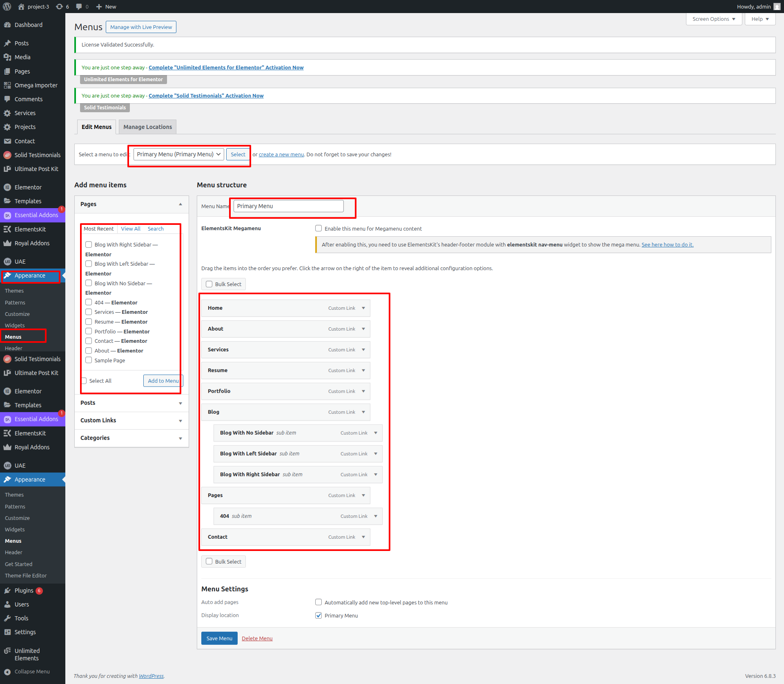The image size is (784, 684).
Task: Expand the Home menu item arrow
Action: (x=363, y=308)
